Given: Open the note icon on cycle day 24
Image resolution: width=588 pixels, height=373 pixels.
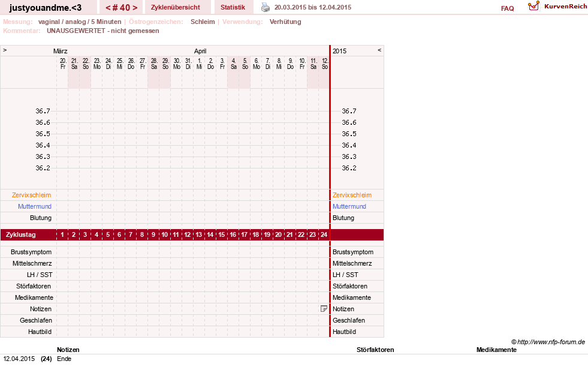Looking at the screenshot, I should [324, 309].
